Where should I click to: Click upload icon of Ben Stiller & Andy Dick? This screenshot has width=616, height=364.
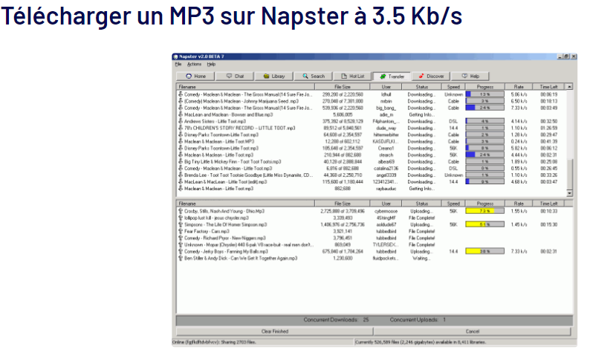tap(181, 258)
